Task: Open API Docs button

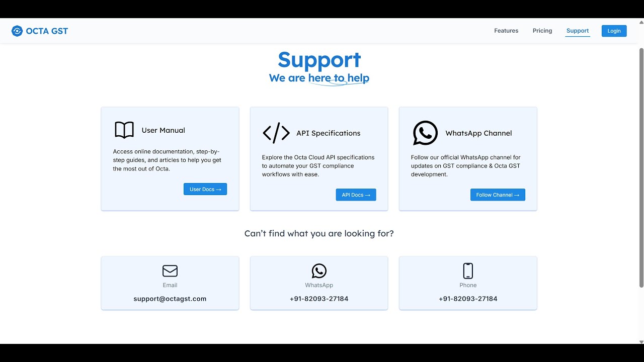Action: pyautogui.click(x=356, y=195)
